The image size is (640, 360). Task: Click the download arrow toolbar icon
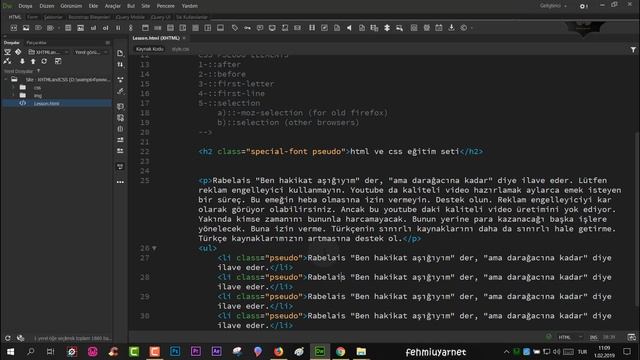[451, 28]
